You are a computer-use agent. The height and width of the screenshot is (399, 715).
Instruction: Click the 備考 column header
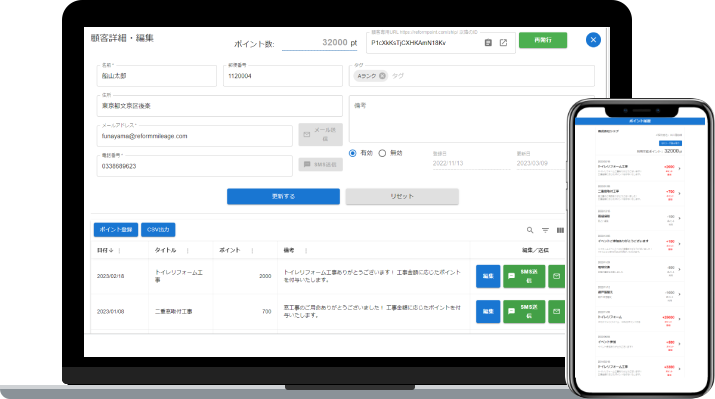coord(289,250)
